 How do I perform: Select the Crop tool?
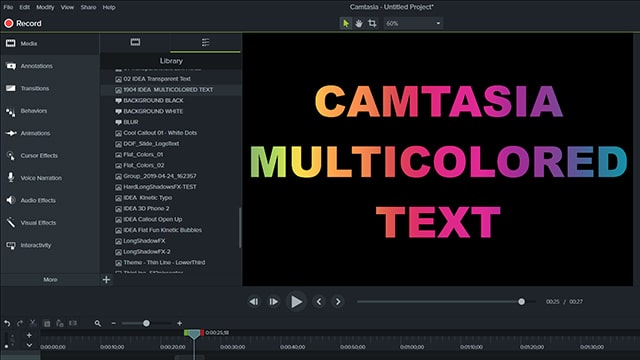click(x=372, y=23)
